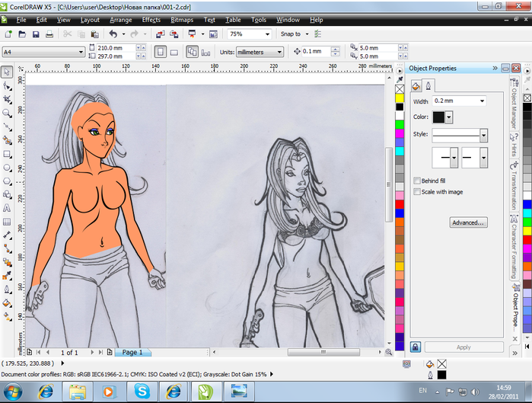Enable the Scale with image checkbox
The height and width of the screenshot is (403, 532).
coord(416,192)
